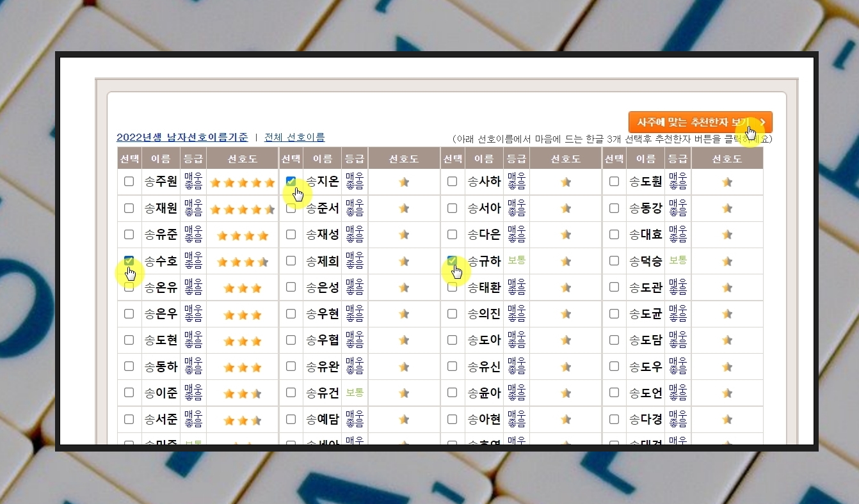Tick the checkbox for 송주원
Screen dimensions: 859x504
[x=129, y=182]
